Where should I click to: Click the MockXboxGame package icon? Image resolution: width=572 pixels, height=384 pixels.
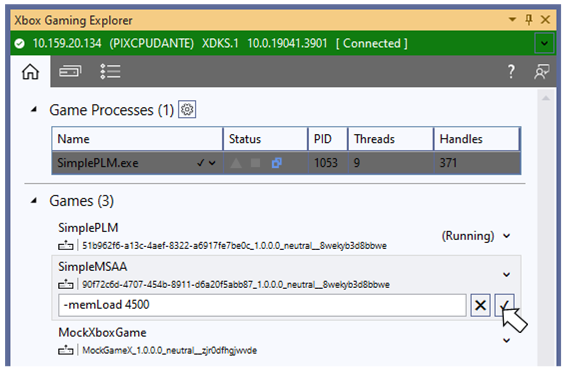tap(66, 350)
